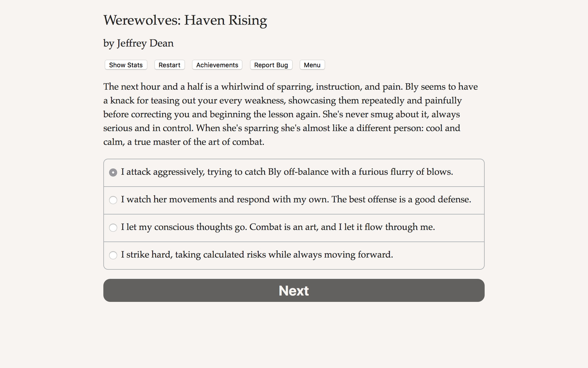588x368 pixels.
Task: Open stats via the Show Stats control
Action: point(126,65)
